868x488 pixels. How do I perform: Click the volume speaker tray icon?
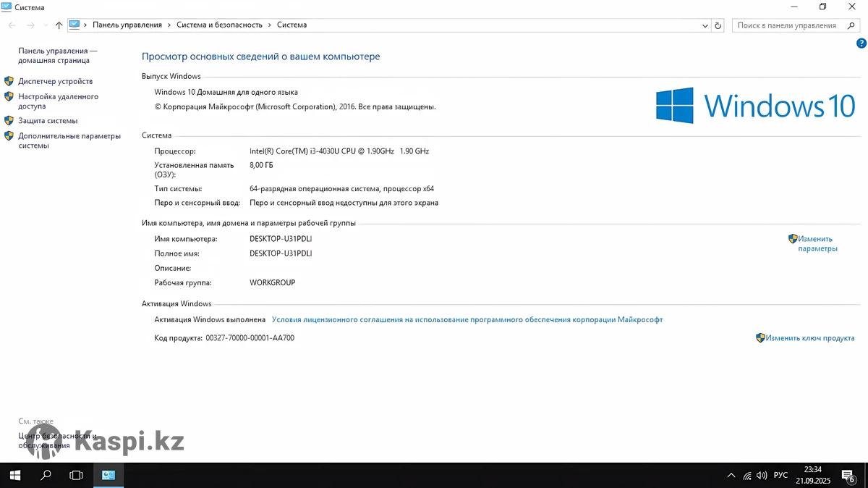tap(762, 476)
